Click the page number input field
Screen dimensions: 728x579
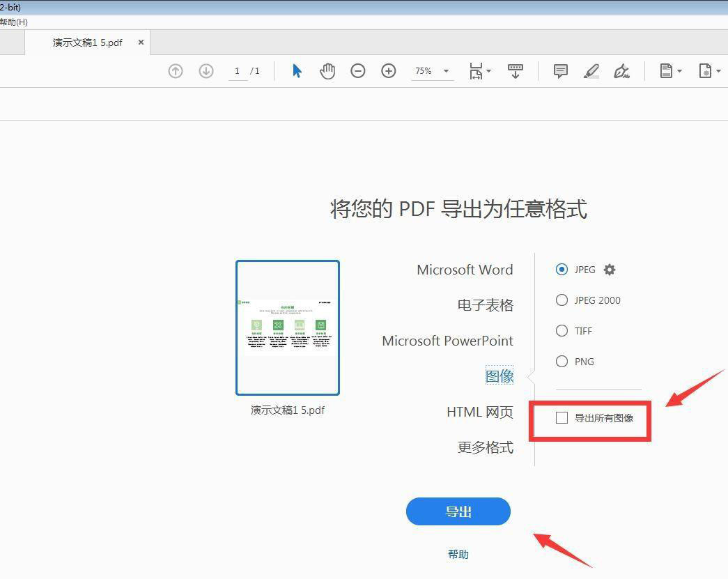tap(238, 71)
